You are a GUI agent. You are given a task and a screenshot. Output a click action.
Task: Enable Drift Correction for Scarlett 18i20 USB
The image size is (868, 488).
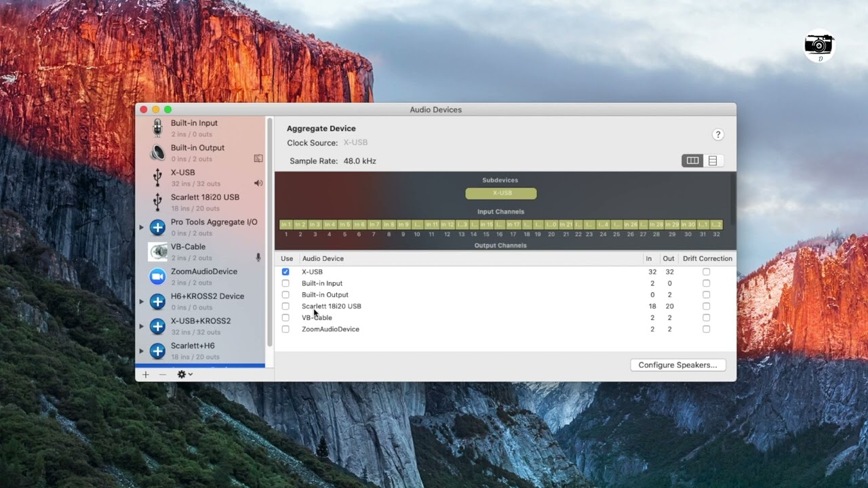[x=706, y=306]
